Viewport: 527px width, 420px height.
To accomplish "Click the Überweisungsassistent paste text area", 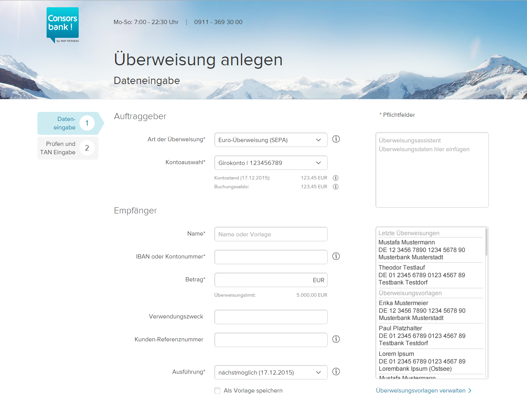I will tap(432, 170).
